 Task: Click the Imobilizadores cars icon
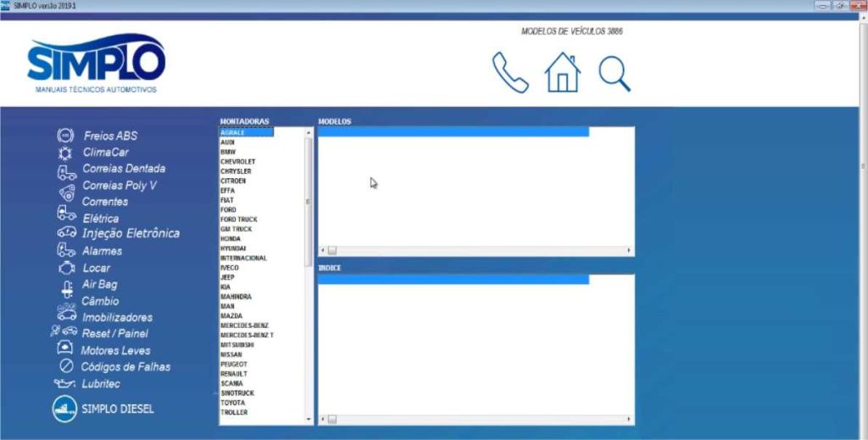(67, 312)
